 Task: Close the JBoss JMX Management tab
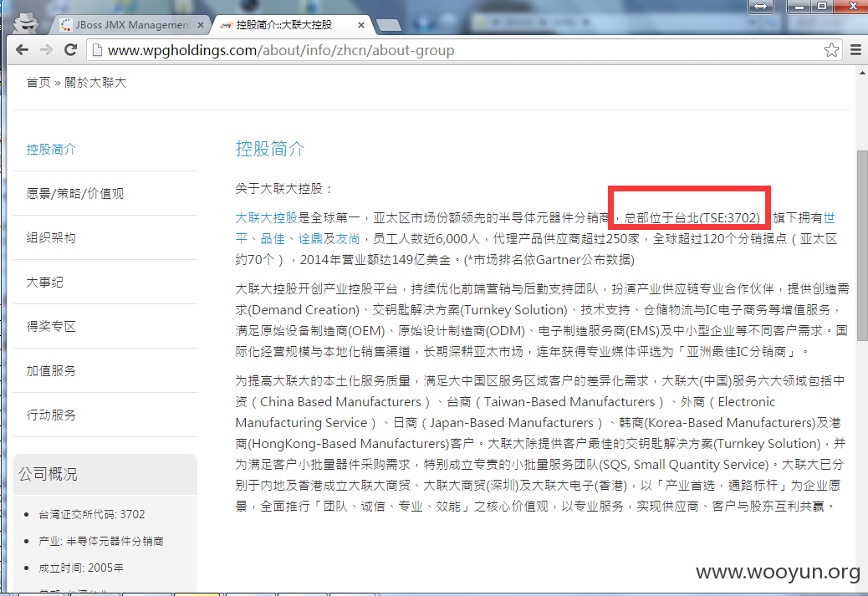[x=201, y=25]
